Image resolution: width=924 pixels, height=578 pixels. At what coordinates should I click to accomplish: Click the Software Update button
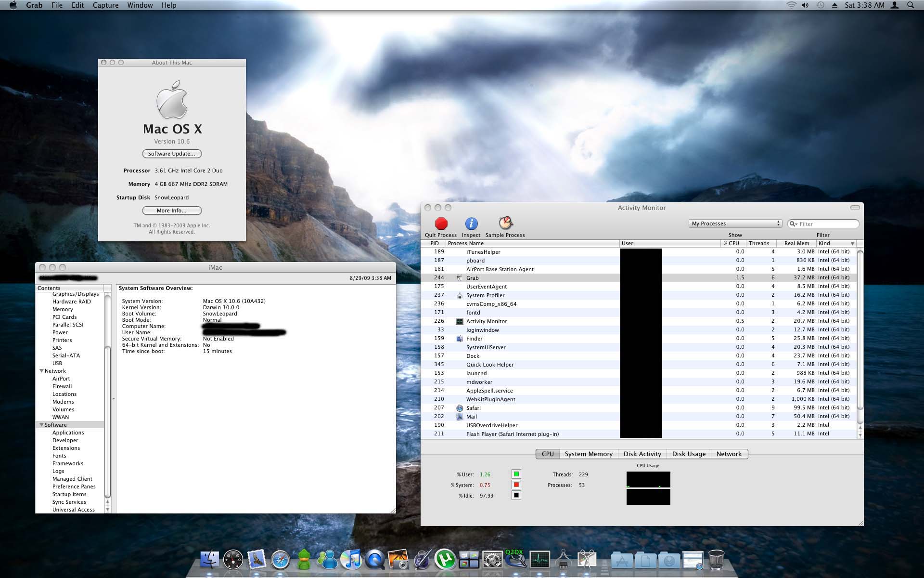click(x=171, y=154)
